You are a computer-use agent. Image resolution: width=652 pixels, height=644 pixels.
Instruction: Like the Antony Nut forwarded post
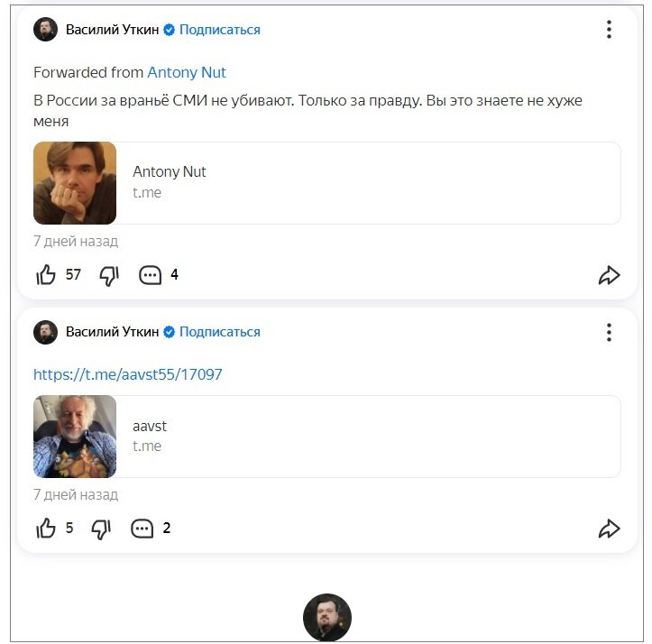[46, 275]
